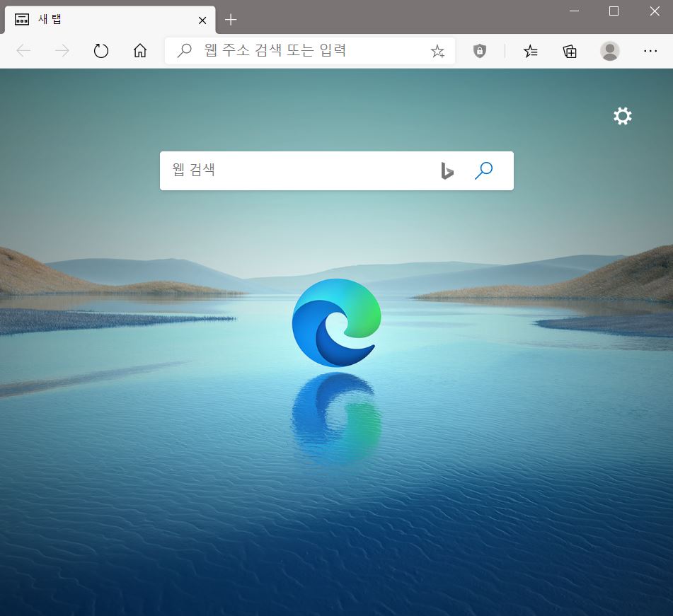673x616 pixels.
Task: Select the 새 탭 tab
Action: click(x=110, y=20)
